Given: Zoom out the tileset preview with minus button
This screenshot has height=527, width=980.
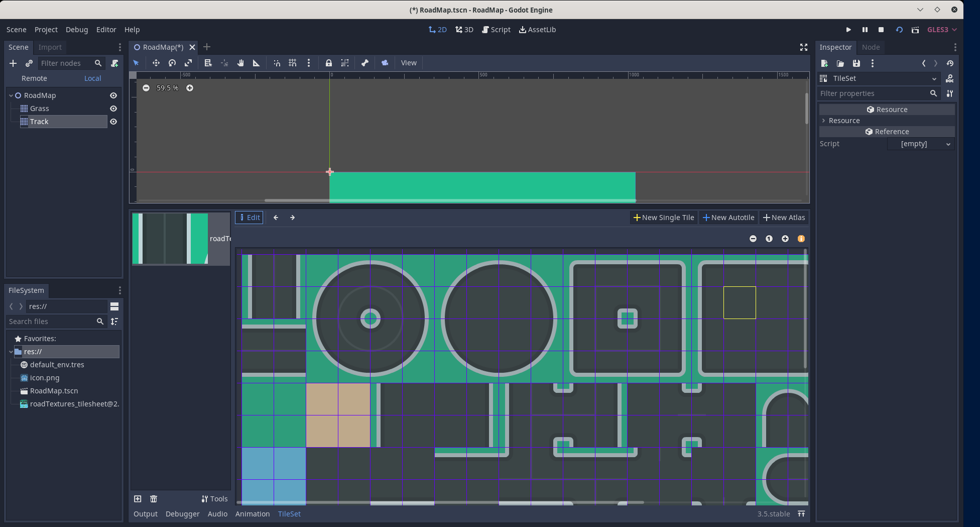Looking at the screenshot, I should coord(753,239).
